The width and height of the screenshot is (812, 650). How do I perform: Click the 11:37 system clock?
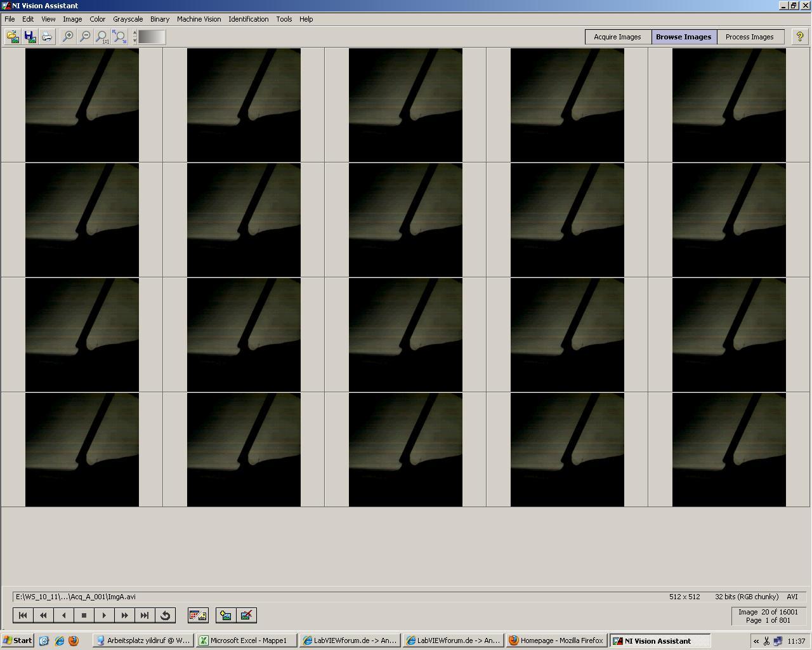(x=796, y=641)
